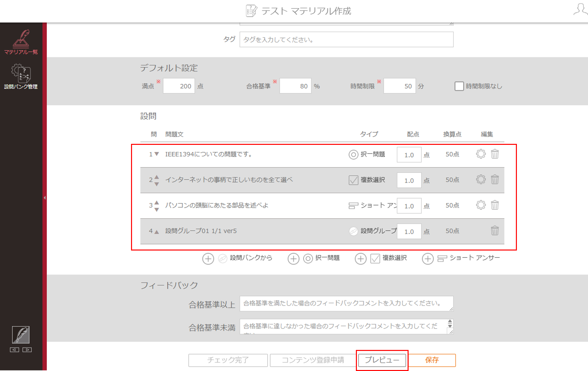The width and height of the screenshot is (588, 371).
Task: Click the 設問グループ type icon in row 4
Action: point(353,231)
